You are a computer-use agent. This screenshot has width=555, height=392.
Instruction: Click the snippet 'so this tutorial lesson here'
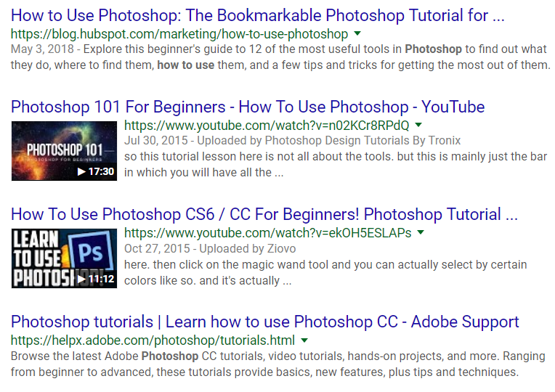(336, 165)
